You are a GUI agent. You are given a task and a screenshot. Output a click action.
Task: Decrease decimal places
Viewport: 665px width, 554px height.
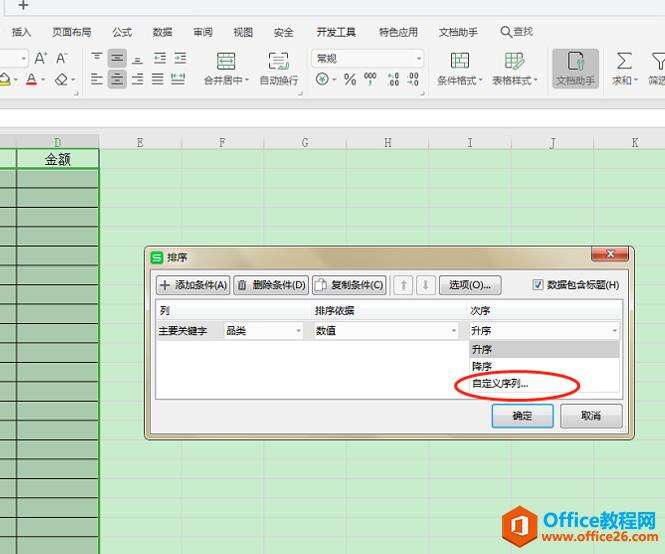click(413, 79)
